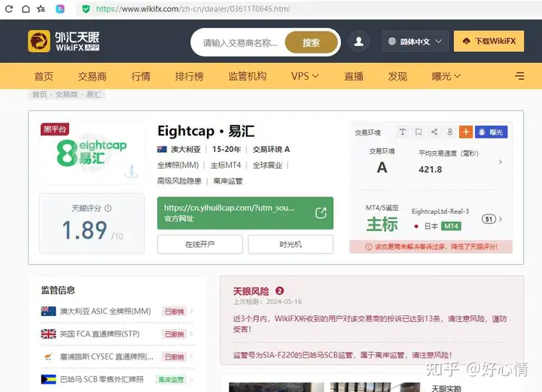Screen dimensions: 542x392
Task: Add the broker with the orange plus button
Action: [x=466, y=132]
